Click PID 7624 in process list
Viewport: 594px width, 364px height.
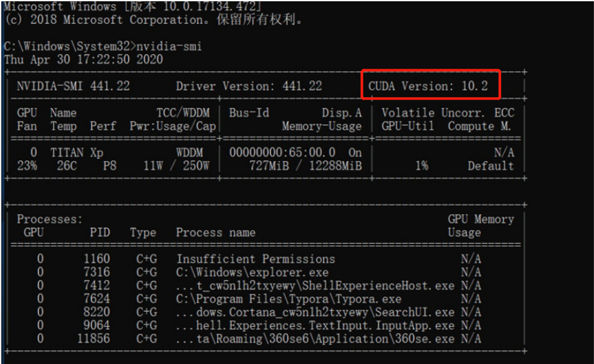click(97, 299)
